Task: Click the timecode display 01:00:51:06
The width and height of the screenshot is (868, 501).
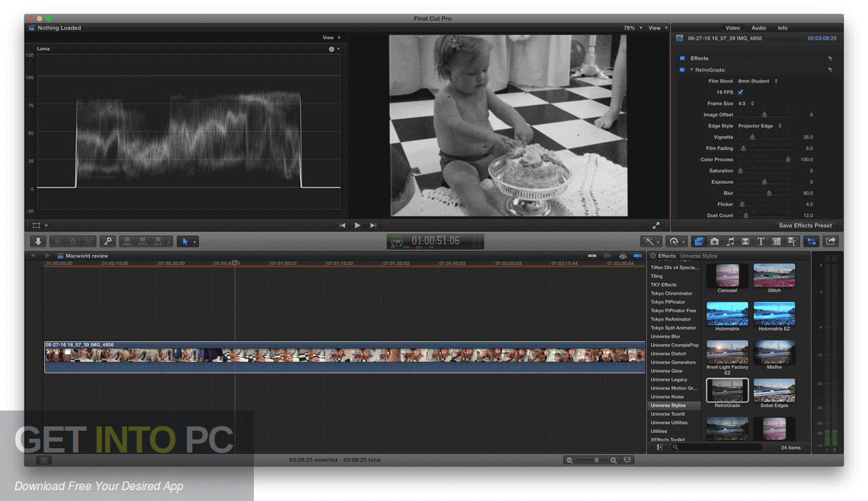Action: [x=435, y=241]
